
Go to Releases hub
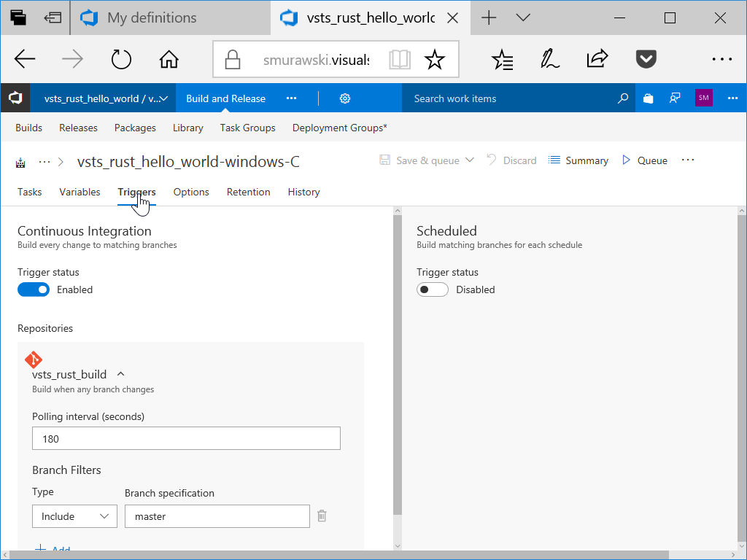78,128
